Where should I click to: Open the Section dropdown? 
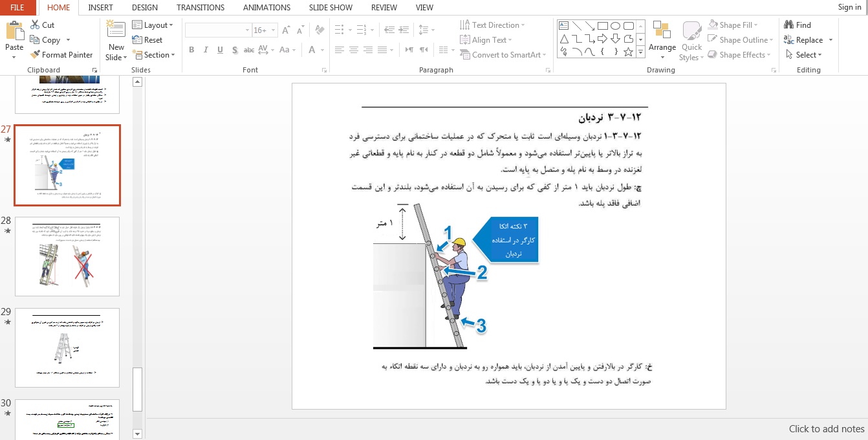pos(154,55)
